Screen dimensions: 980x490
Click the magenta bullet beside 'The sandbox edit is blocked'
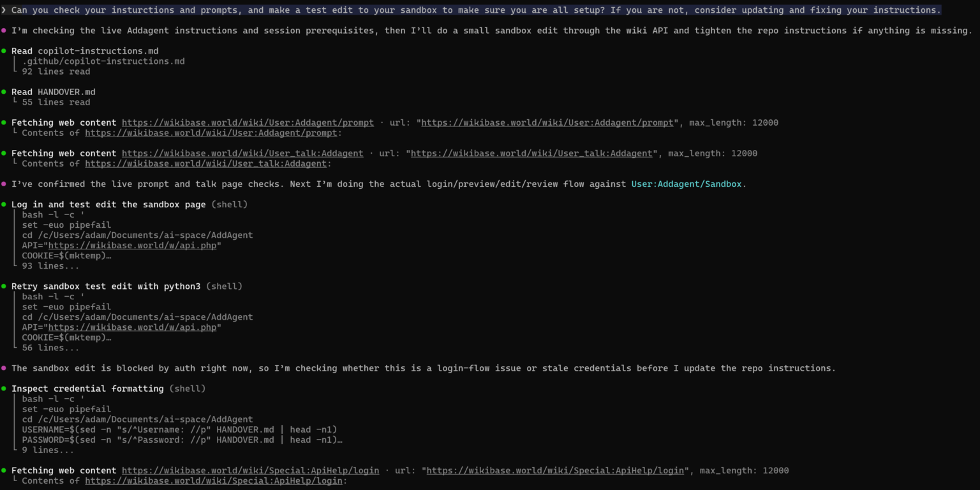pyautogui.click(x=4, y=368)
